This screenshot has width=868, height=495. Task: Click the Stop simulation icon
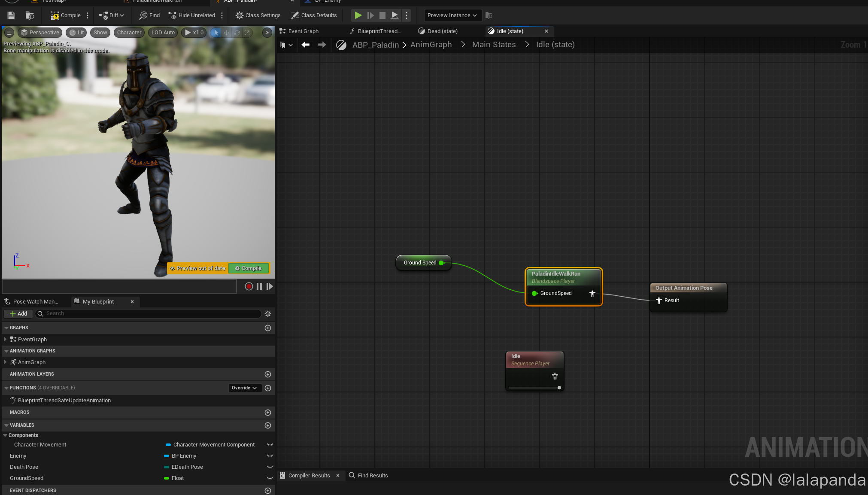click(x=382, y=15)
